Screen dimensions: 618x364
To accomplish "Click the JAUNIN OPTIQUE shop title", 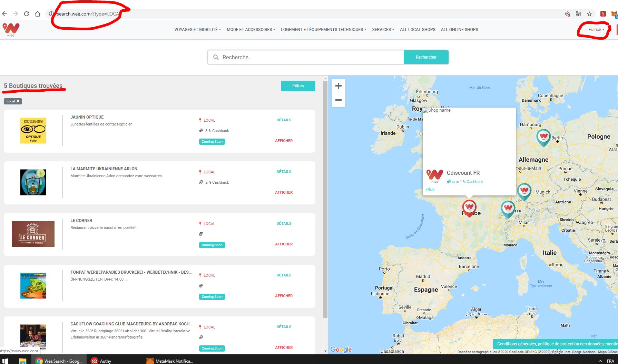I will [87, 117].
